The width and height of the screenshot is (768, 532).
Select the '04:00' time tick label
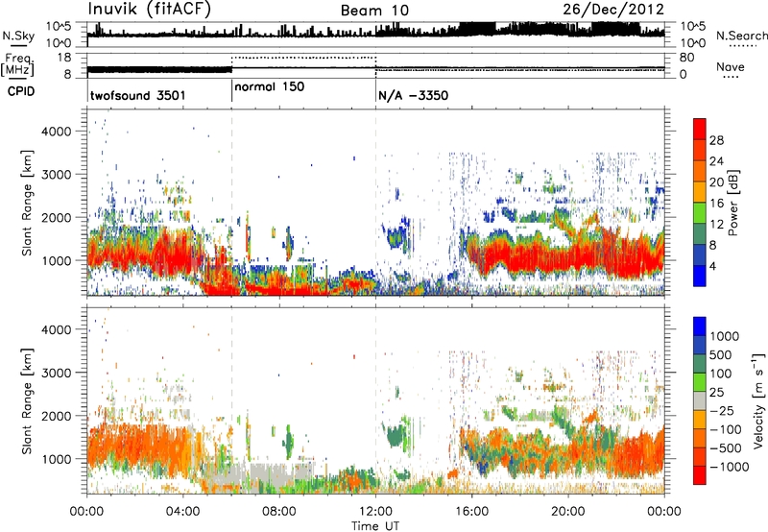[183, 512]
